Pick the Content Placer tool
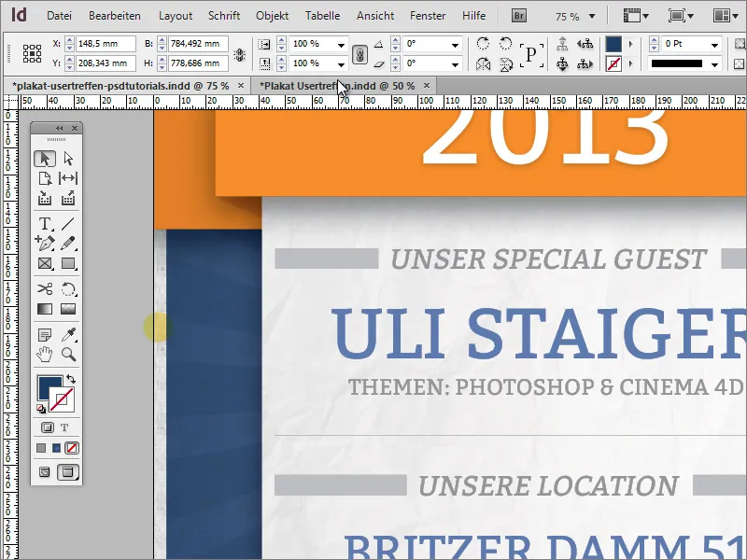Screen dimensions: 747x560 click(68, 198)
